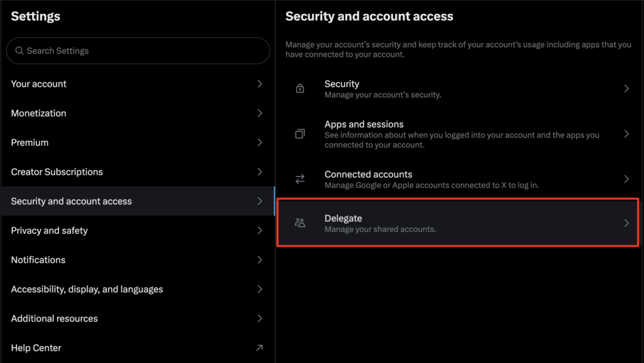Open Accessibility, display, and languages
The width and height of the screenshot is (644, 363).
point(87,289)
